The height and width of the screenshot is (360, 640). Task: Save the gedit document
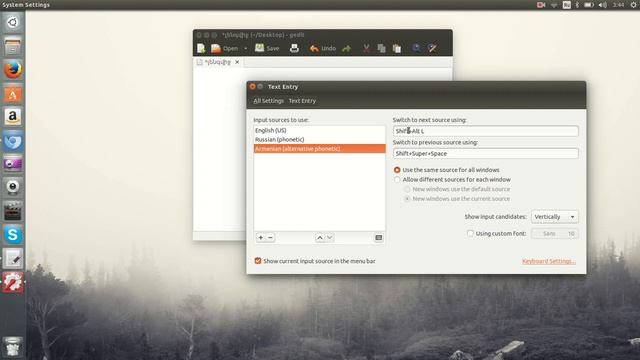267,48
